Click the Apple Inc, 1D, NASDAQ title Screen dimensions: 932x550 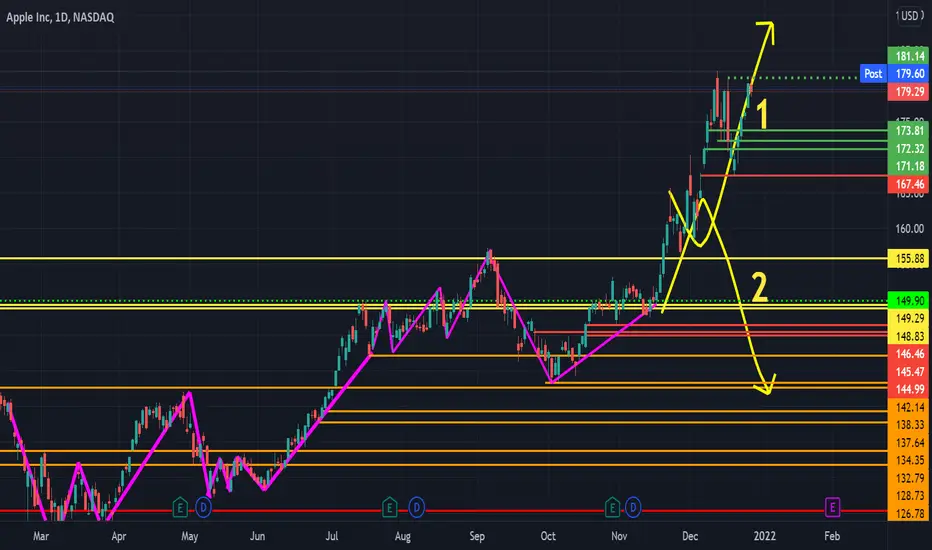click(60, 17)
